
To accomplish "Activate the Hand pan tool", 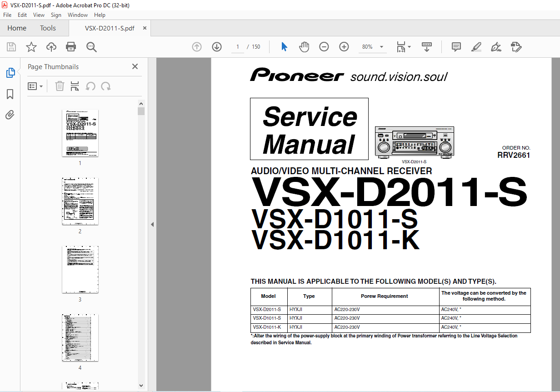I will coord(304,47).
